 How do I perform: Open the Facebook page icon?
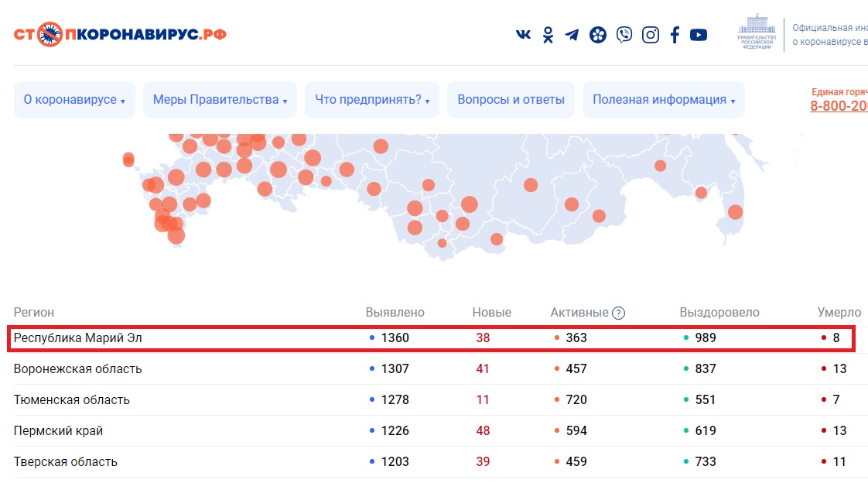coord(675,35)
